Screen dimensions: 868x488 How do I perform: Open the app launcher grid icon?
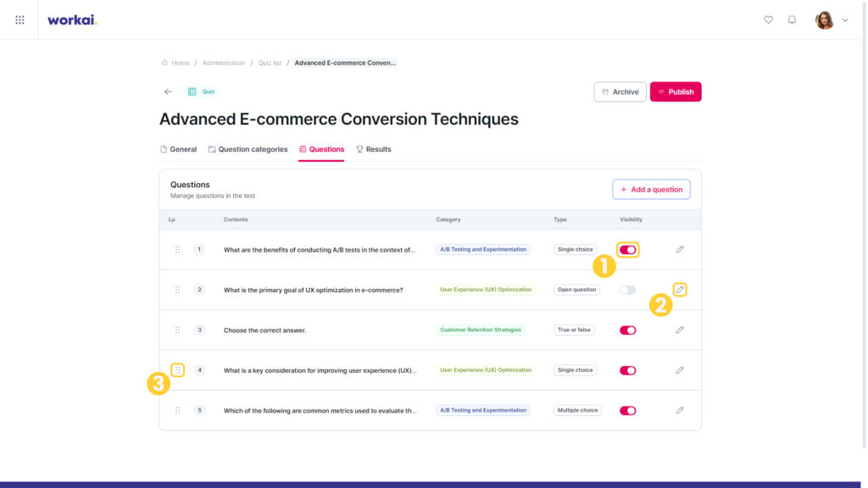tap(20, 20)
